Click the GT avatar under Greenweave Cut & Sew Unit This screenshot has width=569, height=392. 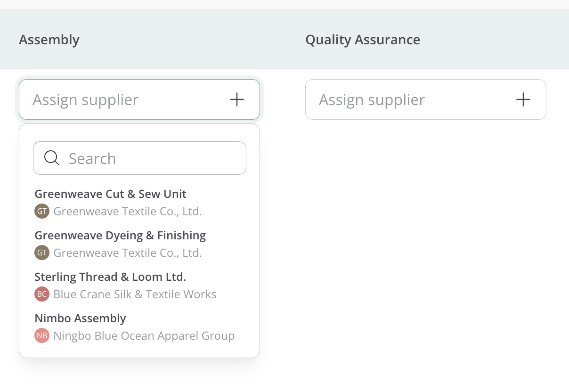tap(42, 211)
